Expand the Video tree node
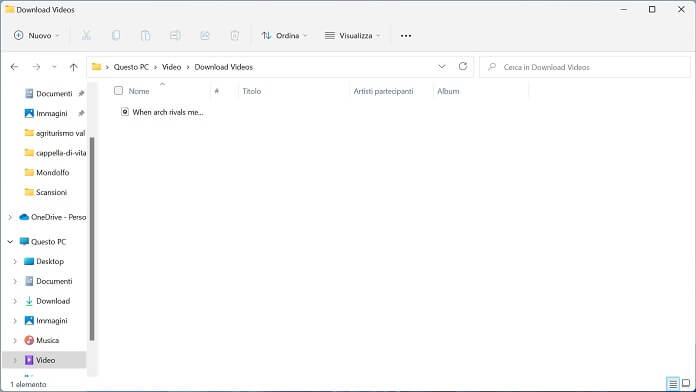 [x=15, y=360]
